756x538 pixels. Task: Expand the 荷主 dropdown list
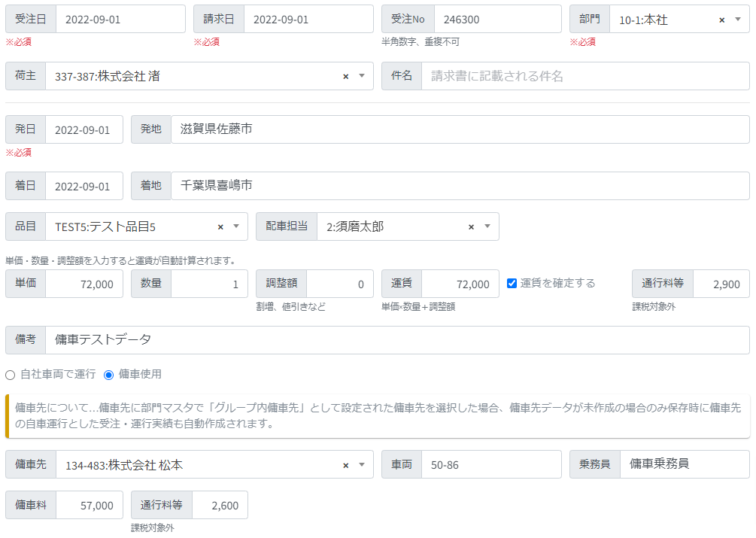coord(362,76)
